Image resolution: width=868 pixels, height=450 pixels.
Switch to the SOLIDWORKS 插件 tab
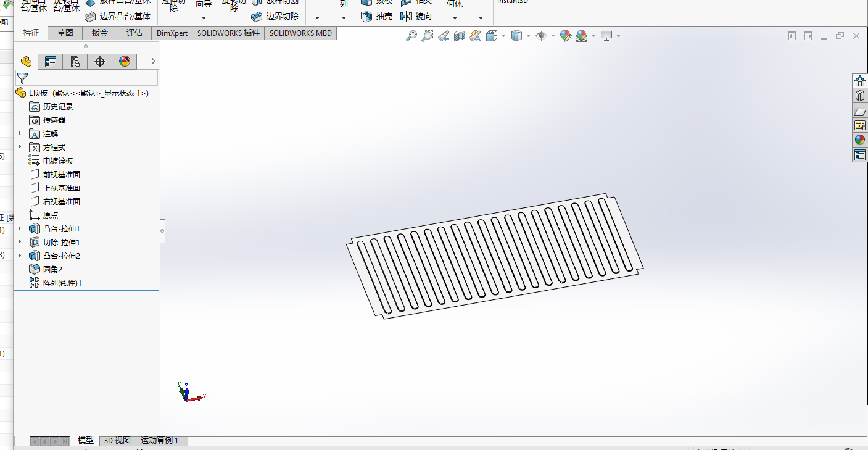click(x=228, y=33)
